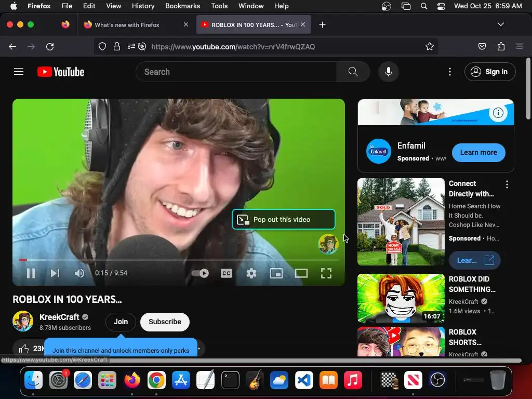Image resolution: width=532 pixels, height=399 pixels.
Task: Open the YouTube guide hamburger menu
Action: [x=19, y=72]
